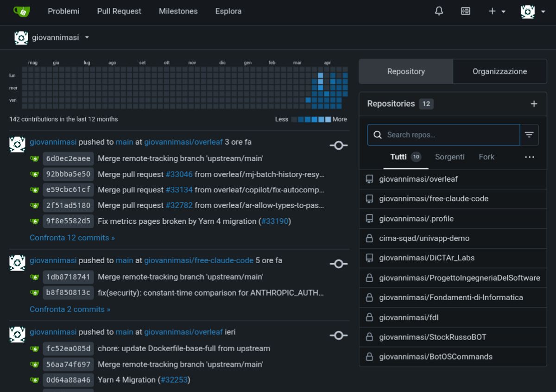556x392 pixels.
Task: Click darkest 'Less' heatmap legend swatch
Action: tap(294, 120)
